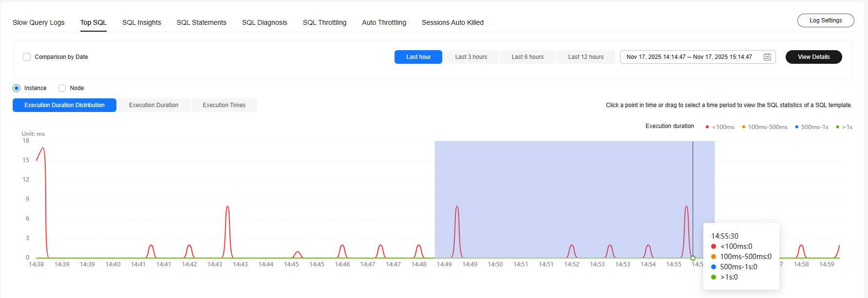Click the tooltip row ">1s:0"
This screenshot has height=298, width=868.
pyautogui.click(x=724, y=277)
